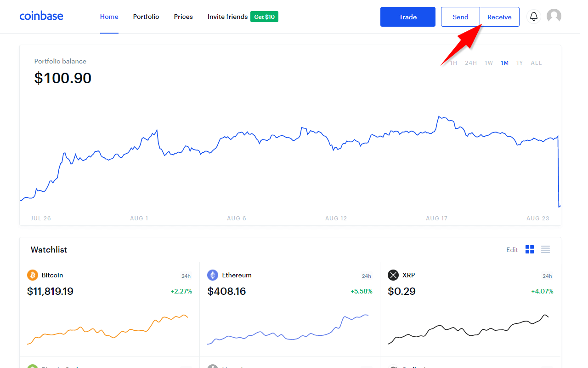Click the 24h label on Ethereum card
This screenshot has width=588, height=368.
pyautogui.click(x=366, y=276)
